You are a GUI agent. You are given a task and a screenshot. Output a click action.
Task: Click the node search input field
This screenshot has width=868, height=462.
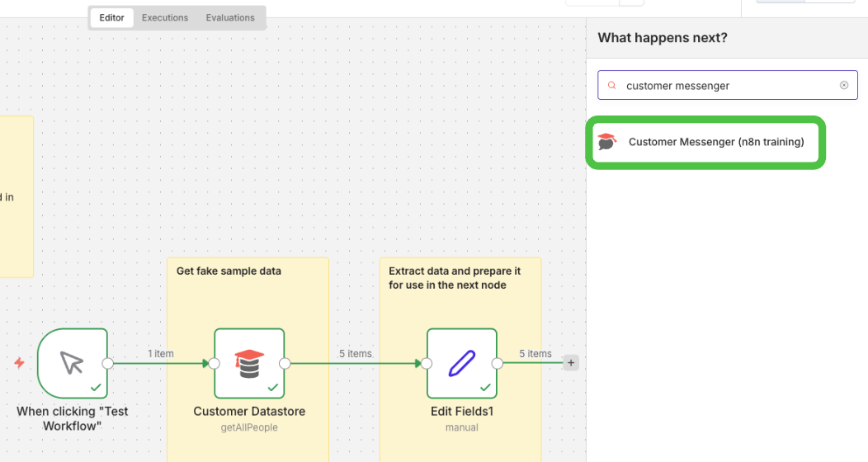(728, 85)
